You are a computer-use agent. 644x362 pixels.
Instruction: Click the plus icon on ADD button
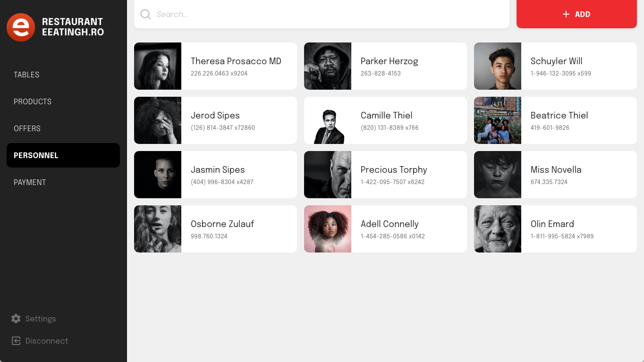coord(566,14)
